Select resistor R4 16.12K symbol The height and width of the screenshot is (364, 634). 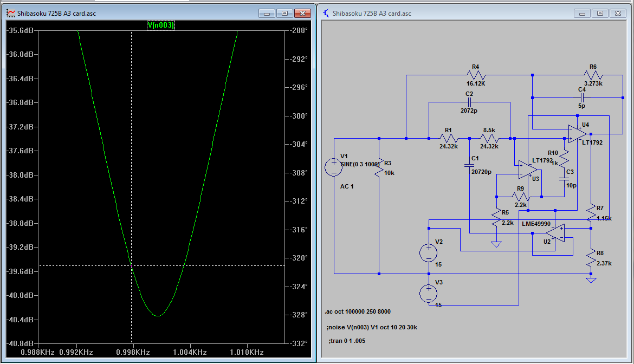click(476, 75)
